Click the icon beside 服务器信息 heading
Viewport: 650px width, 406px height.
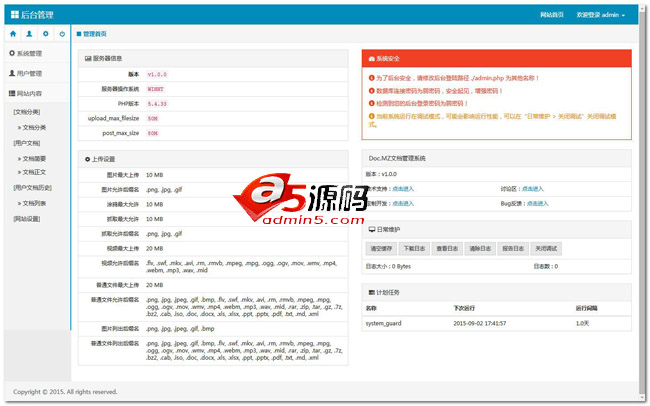(x=88, y=58)
